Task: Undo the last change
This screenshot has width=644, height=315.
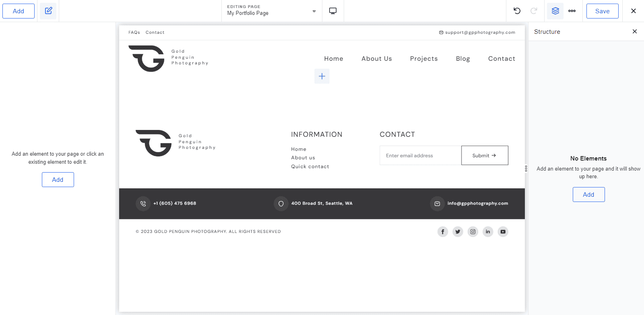Action: coord(517,11)
